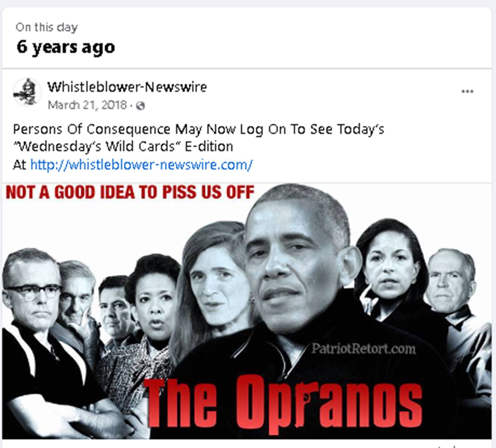Click the Whistleblower-Newswire profile avatar
The width and height of the screenshot is (496, 448).
coord(27,92)
